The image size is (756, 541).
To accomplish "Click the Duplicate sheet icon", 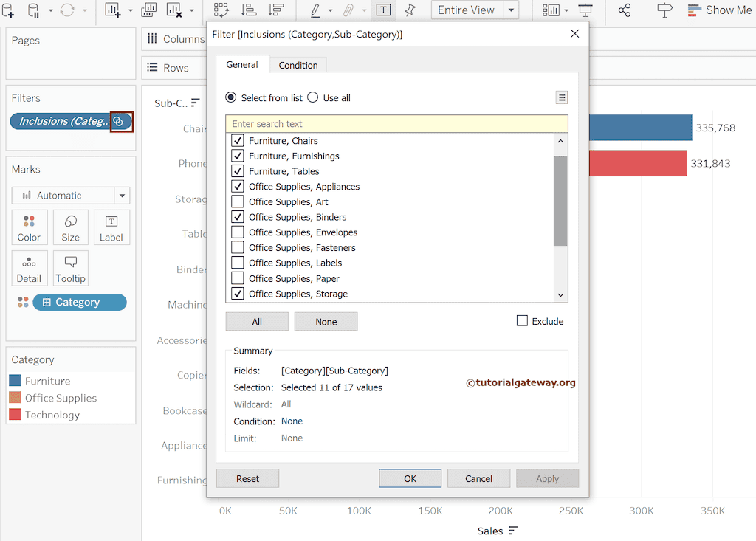I will point(148,10).
